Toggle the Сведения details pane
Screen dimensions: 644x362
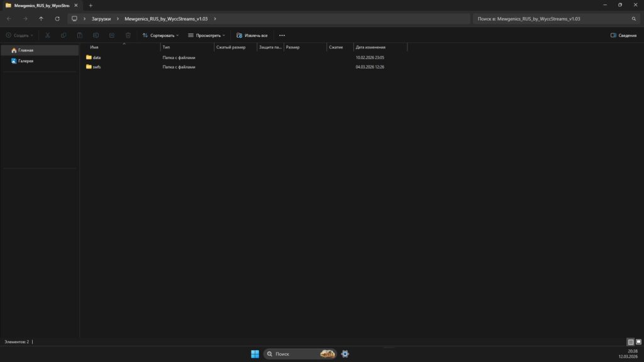[623, 35]
